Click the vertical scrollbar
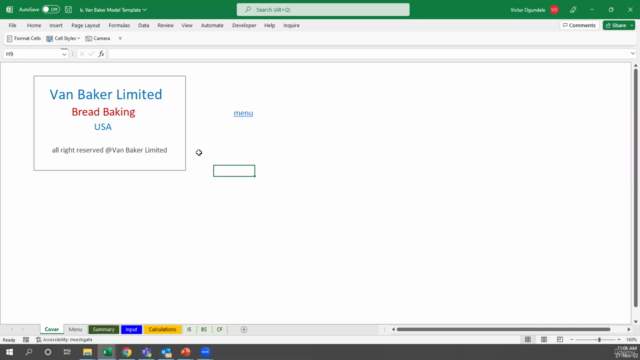This screenshot has height=360, width=640. pos(636,188)
